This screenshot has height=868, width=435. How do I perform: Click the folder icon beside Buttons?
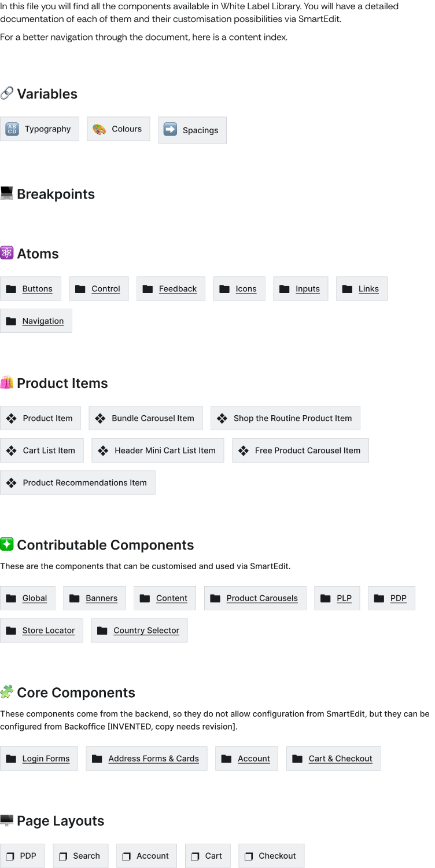point(11,289)
